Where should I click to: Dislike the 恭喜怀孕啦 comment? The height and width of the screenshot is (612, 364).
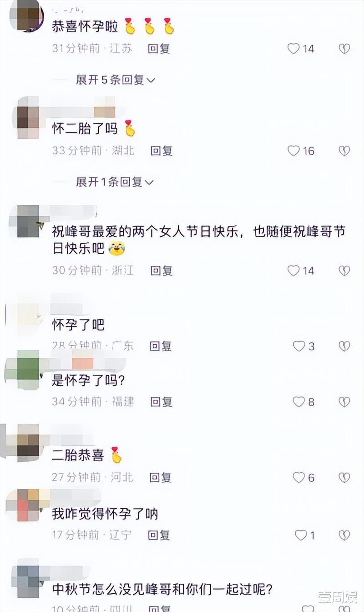pos(344,48)
